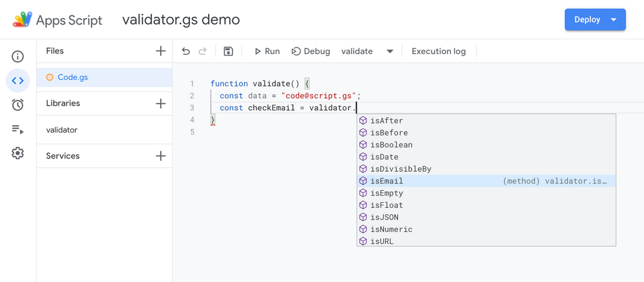Viewport: 644px width, 282px height.
Task: Open the Code.gs file
Action: click(72, 77)
